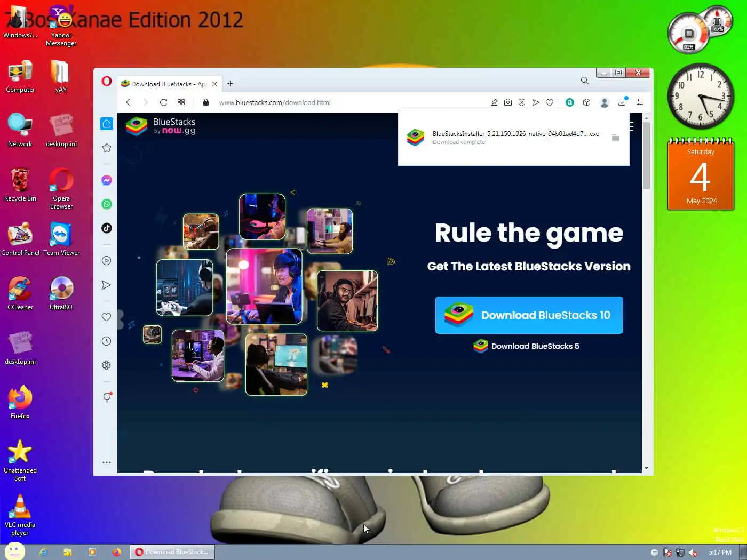
Task: Open sidebar Player icon
Action: pos(107,261)
